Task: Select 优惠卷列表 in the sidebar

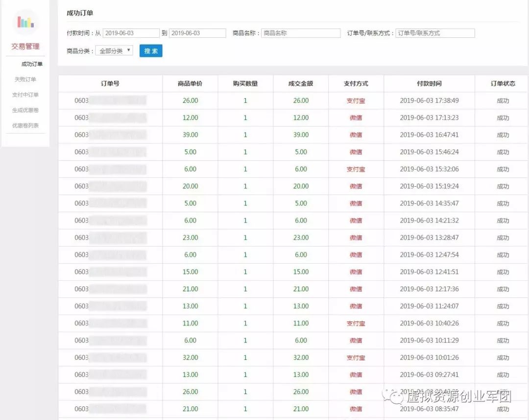Action: click(25, 125)
